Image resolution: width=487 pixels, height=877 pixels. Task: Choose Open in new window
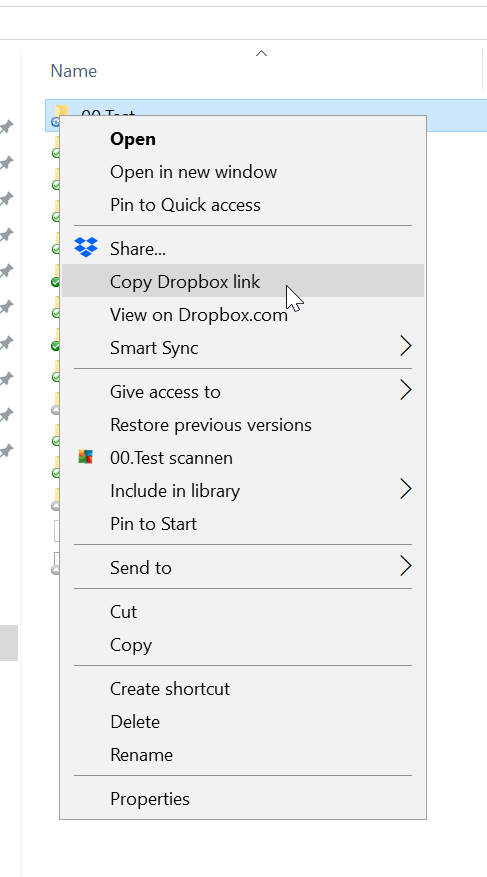[x=243, y=172]
